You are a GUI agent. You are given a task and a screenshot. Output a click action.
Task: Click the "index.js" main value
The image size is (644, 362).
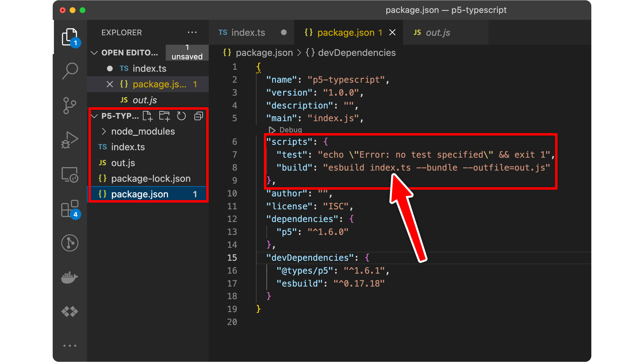pos(333,118)
